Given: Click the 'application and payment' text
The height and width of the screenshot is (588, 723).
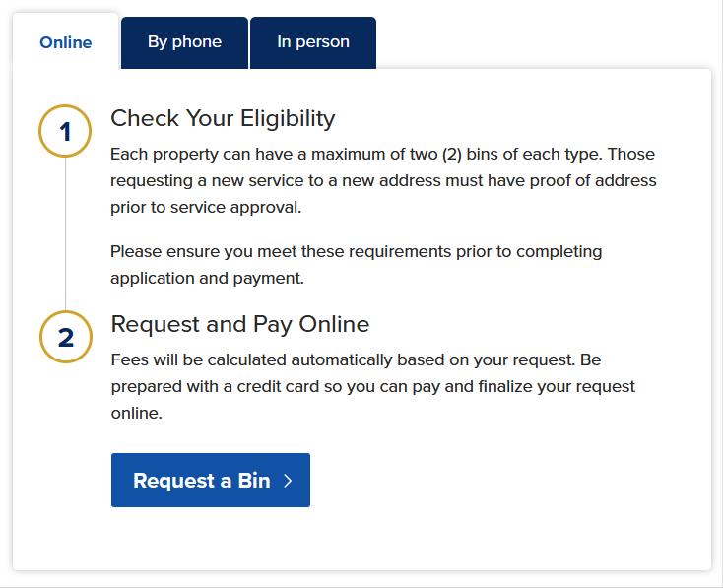Looking at the screenshot, I should (205, 278).
